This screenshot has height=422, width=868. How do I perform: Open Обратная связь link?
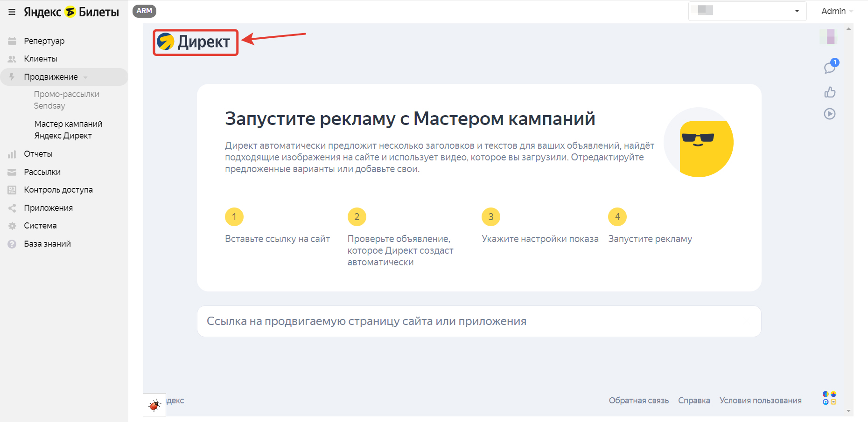(x=638, y=401)
